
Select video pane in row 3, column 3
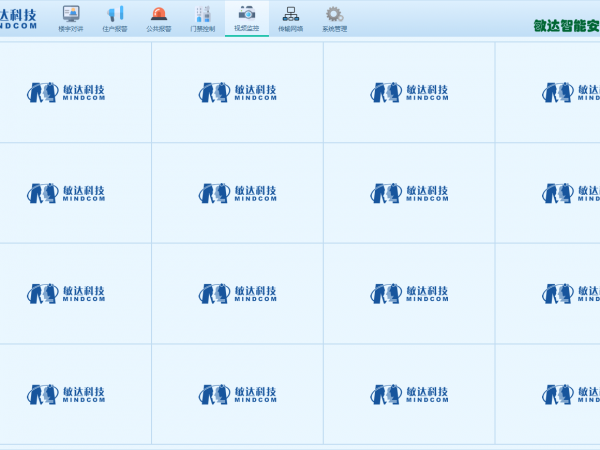click(409, 293)
